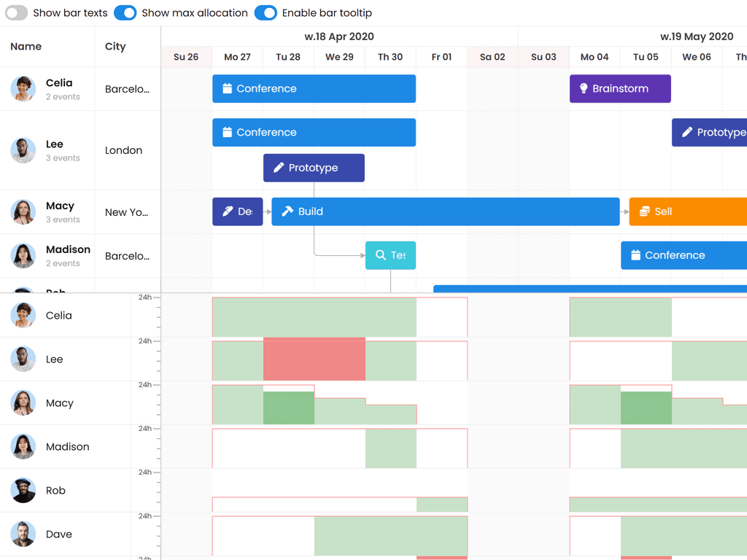Image resolution: width=747 pixels, height=560 pixels.
Task: Sort by the Name column header
Action: (26, 47)
